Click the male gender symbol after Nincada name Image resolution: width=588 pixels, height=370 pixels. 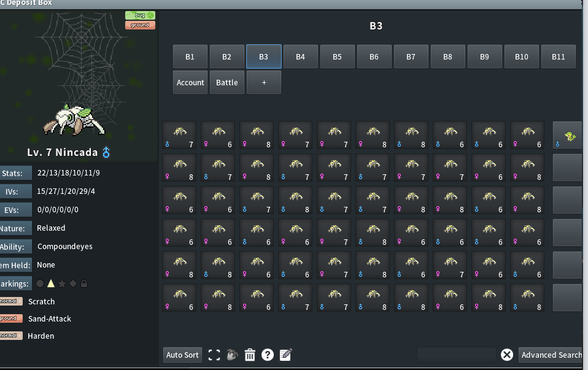click(106, 152)
